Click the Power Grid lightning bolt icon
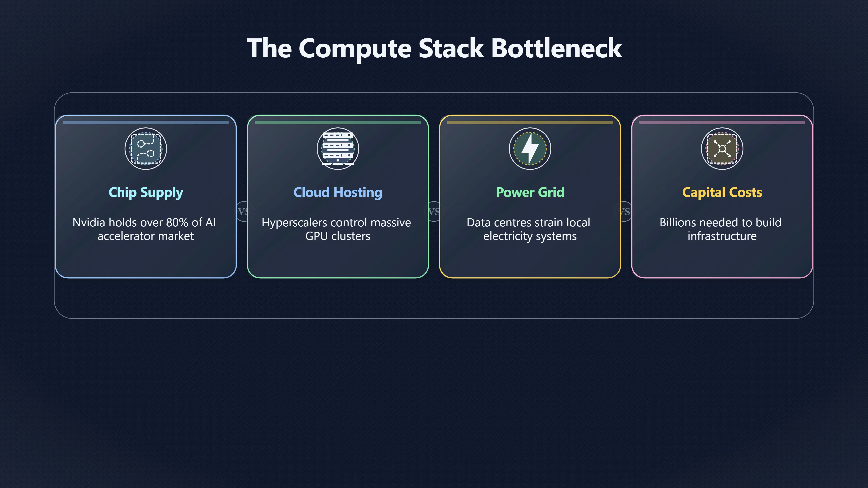The height and width of the screenshot is (488, 868). (530, 148)
